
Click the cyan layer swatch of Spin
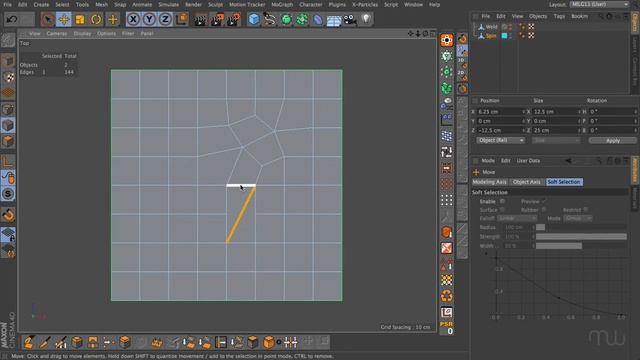[x=504, y=36]
